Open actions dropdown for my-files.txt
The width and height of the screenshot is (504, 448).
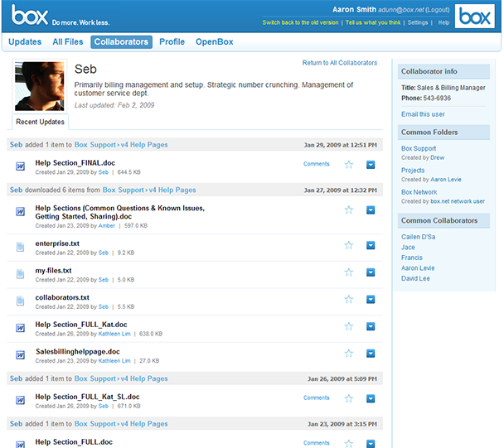coord(371,272)
